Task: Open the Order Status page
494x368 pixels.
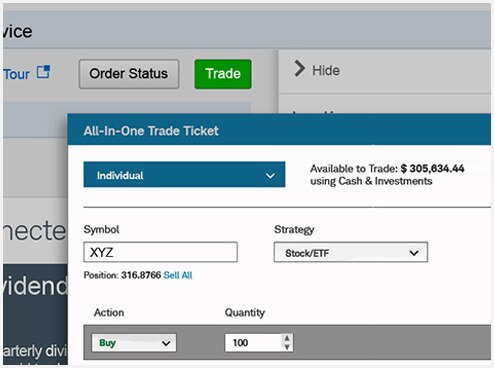Action: (x=129, y=74)
